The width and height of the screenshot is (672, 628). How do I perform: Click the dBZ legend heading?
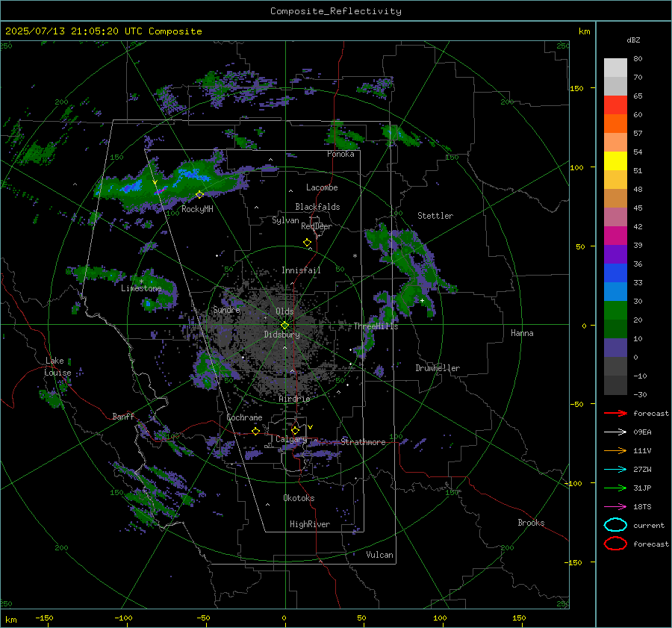click(x=633, y=40)
